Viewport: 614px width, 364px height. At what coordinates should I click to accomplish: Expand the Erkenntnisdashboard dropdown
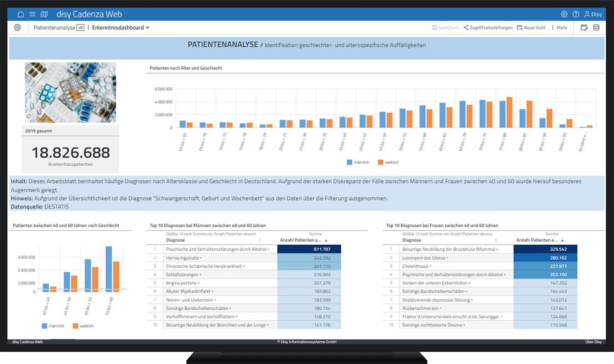point(121,28)
